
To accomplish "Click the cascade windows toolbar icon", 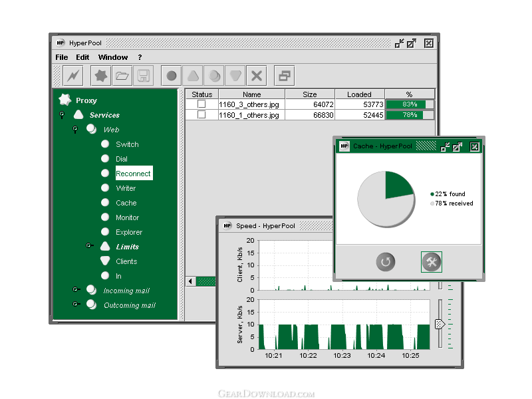I will [285, 76].
